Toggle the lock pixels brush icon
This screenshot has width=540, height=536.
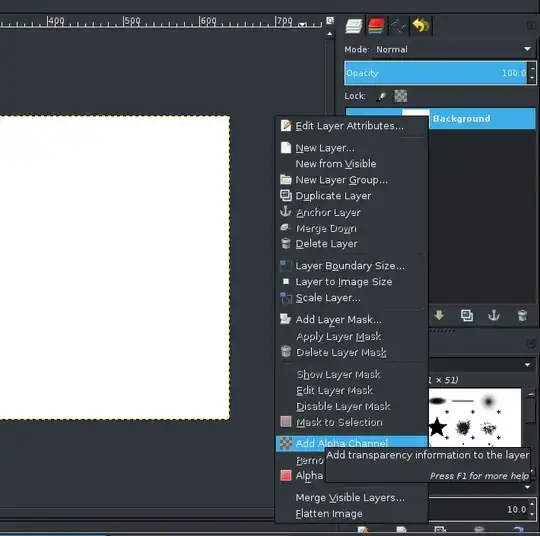pos(382,96)
